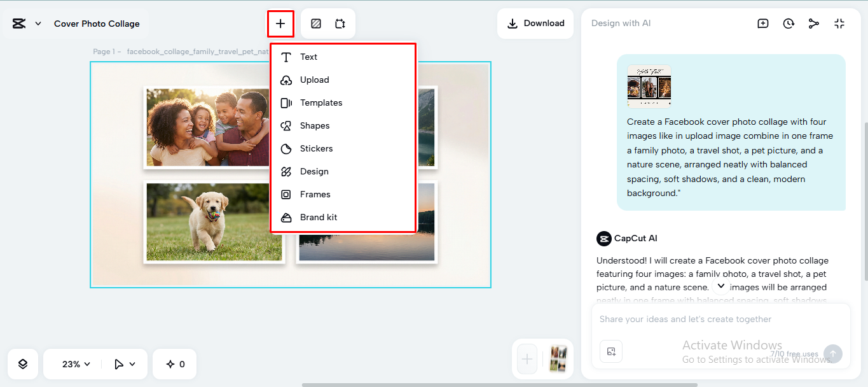Collapse the Design with AI panel

click(x=839, y=23)
